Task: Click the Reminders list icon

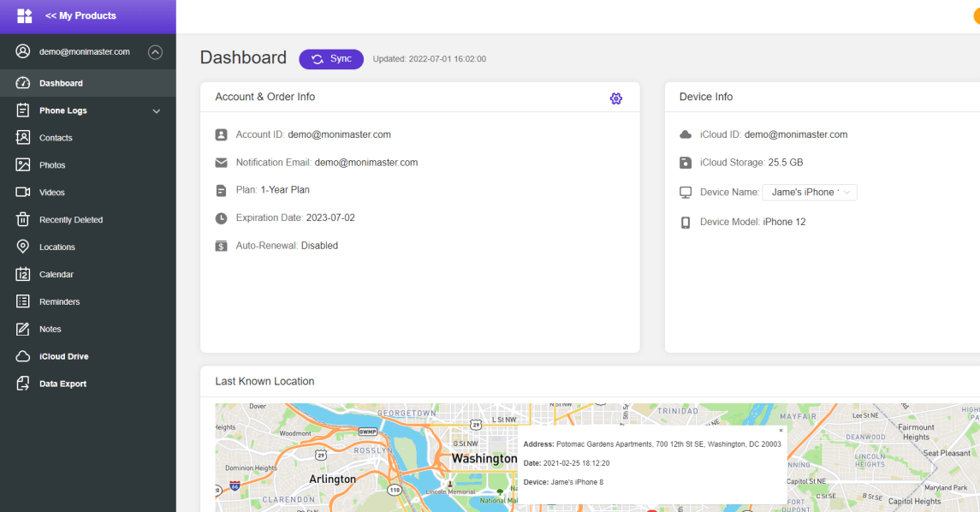Action: (22, 301)
